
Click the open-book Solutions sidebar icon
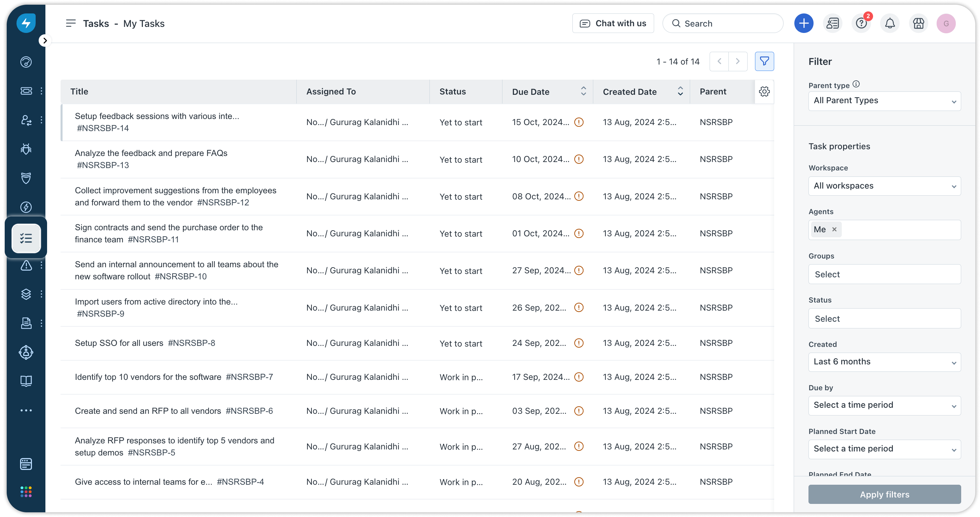coord(26,381)
